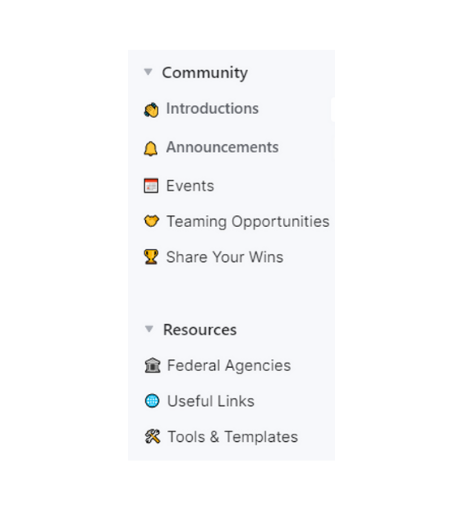Click the handshake icon for Teaming Opportunities
This screenshot has height=525, width=460.
pyautogui.click(x=151, y=221)
